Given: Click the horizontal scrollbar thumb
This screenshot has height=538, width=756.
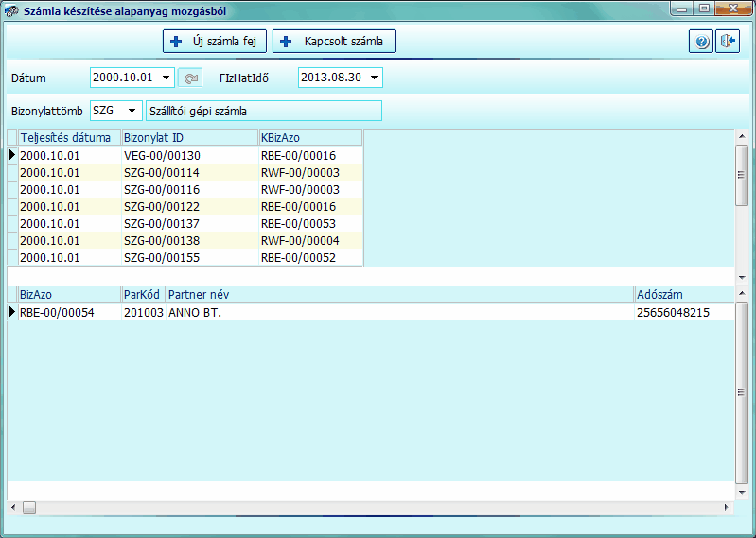Looking at the screenshot, I should coord(29,507).
